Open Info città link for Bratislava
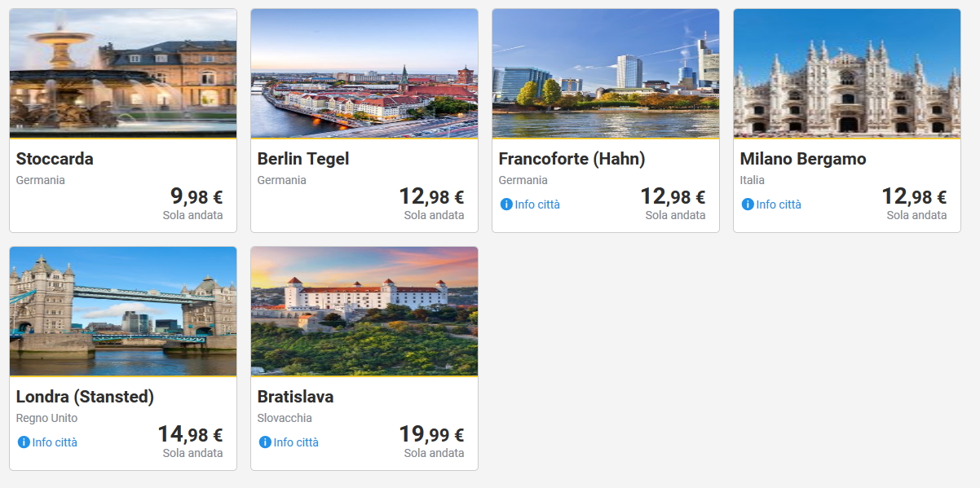This screenshot has width=980, height=488. tap(296, 442)
